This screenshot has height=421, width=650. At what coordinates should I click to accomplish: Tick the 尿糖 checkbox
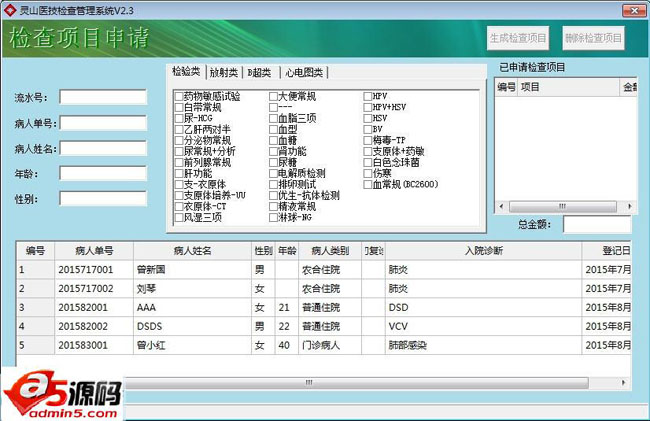tap(273, 162)
